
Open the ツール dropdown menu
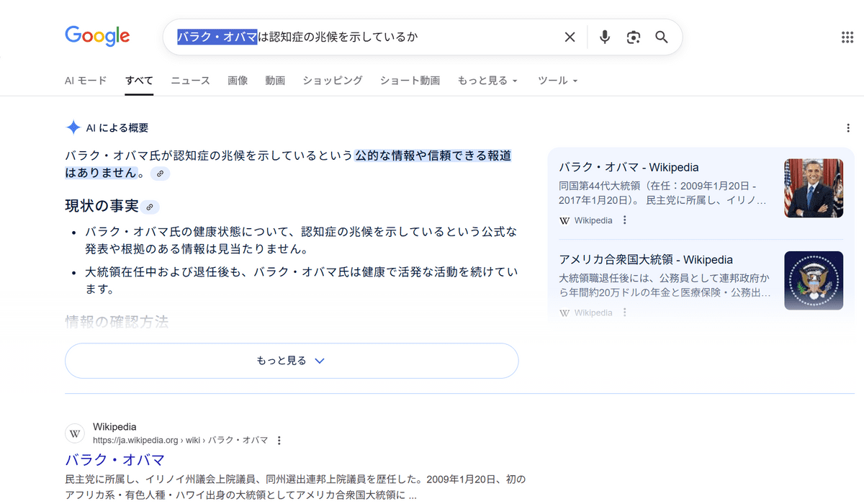tap(558, 81)
